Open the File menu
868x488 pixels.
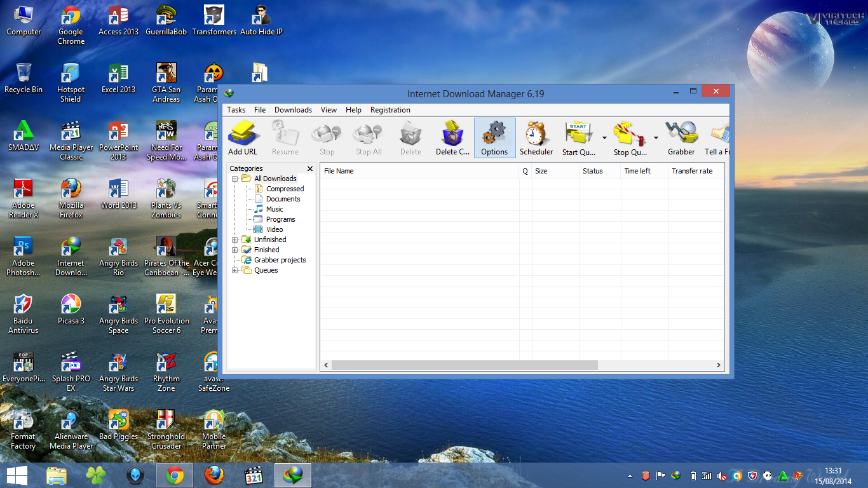tap(260, 110)
